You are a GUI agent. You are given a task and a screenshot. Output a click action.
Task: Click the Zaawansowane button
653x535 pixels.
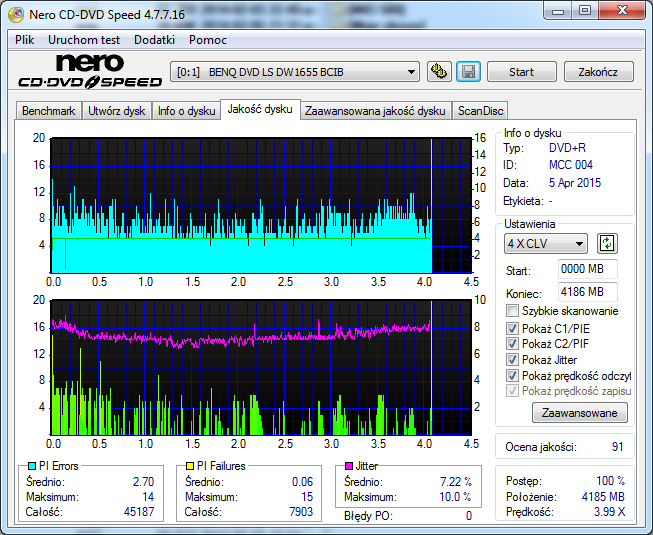point(579,413)
